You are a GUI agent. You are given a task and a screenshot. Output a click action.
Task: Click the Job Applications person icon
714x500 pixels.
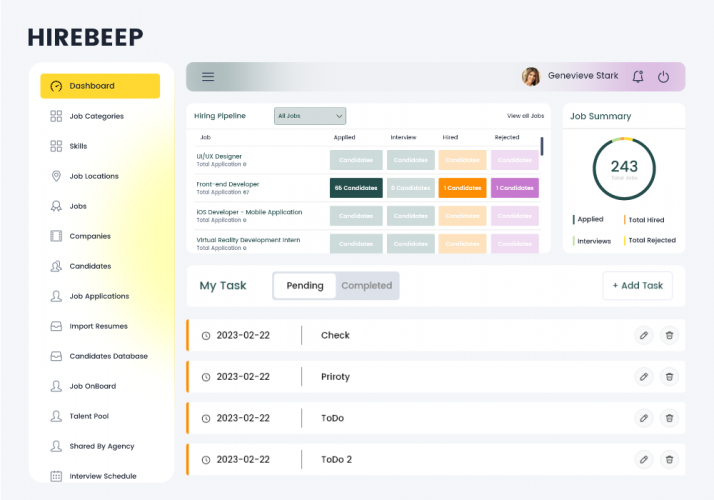coord(56,296)
